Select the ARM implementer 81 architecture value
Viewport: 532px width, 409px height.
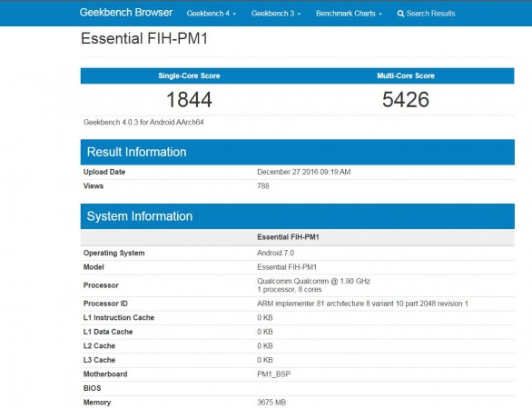click(x=362, y=304)
